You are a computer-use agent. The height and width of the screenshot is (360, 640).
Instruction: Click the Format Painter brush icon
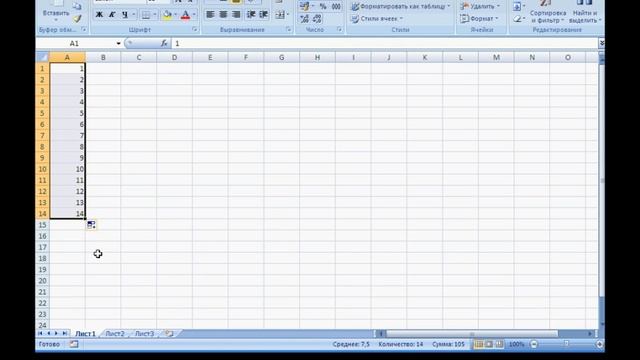point(77,18)
